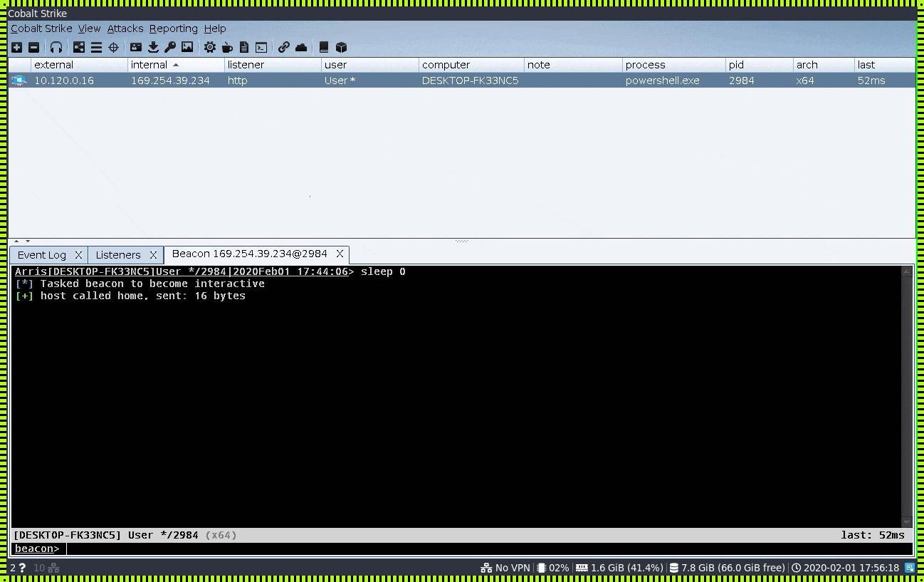Screen dimensions: 924x582
Task: Open the Reporting menu
Action: [x=173, y=28]
